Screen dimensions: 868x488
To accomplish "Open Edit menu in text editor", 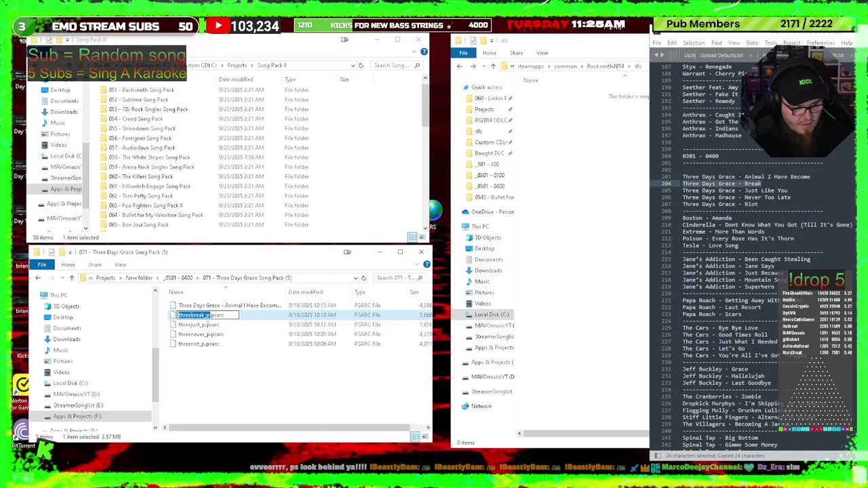I will [x=671, y=43].
